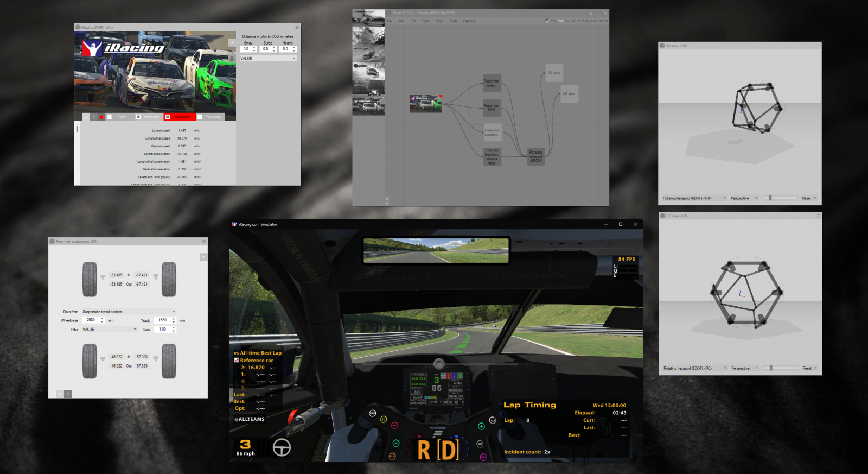
Task: Open help question mark in Pose from suspension
Action: (x=68, y=394)
